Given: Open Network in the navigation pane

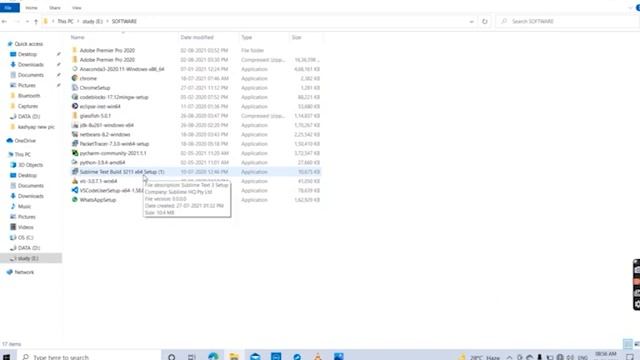Looking at the screenshot, I should [24, 272].
